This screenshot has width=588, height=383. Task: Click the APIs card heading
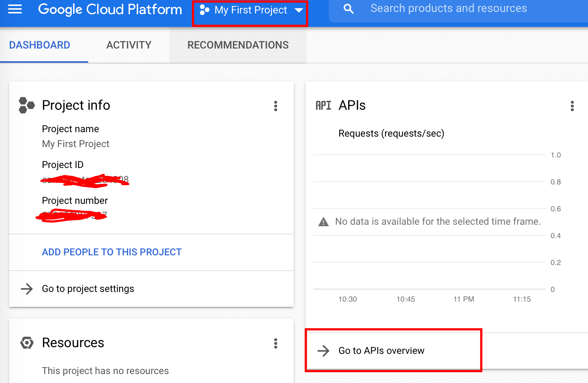pyautogui.click(x=352, y=106)
